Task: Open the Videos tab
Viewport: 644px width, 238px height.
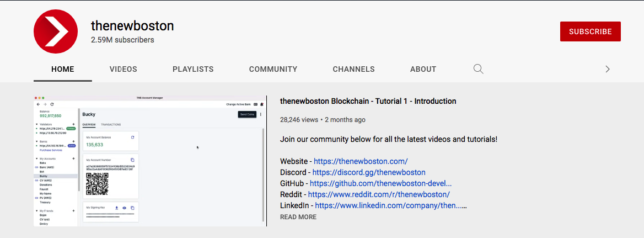Action: pyautogui.click(x=123, y=70)
